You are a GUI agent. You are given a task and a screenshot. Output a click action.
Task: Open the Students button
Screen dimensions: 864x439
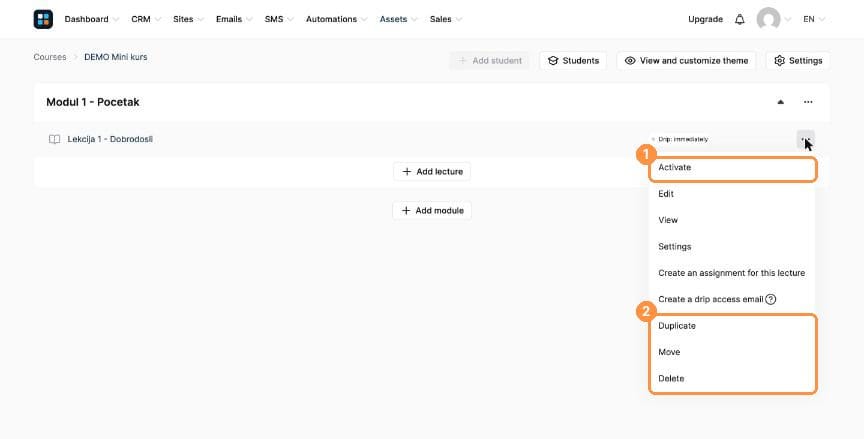(x=573, y=61)
